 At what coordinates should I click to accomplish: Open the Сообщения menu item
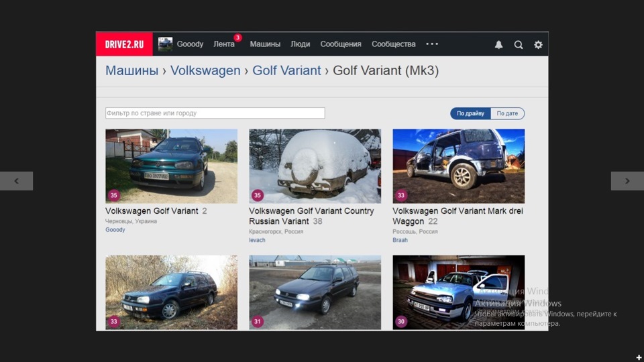coord(341,44)
